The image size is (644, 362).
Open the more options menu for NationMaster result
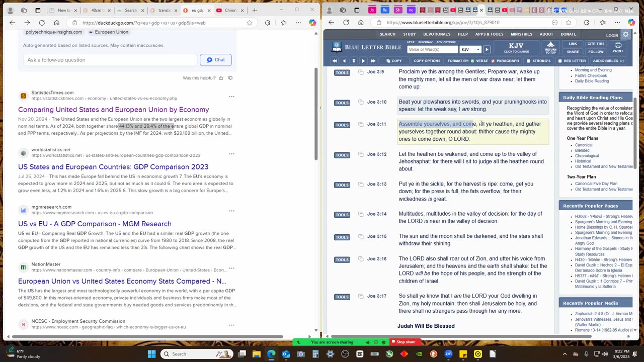tap(231, 268)
